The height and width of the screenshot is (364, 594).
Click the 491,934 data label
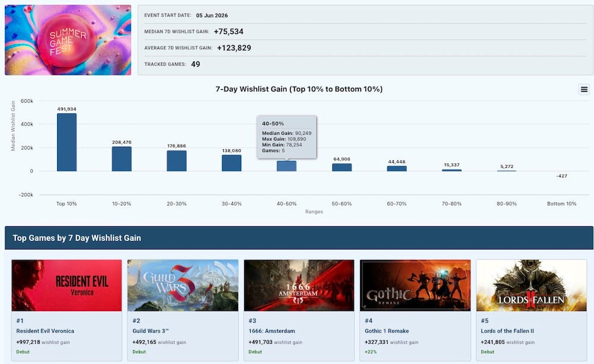click(67, 109)
